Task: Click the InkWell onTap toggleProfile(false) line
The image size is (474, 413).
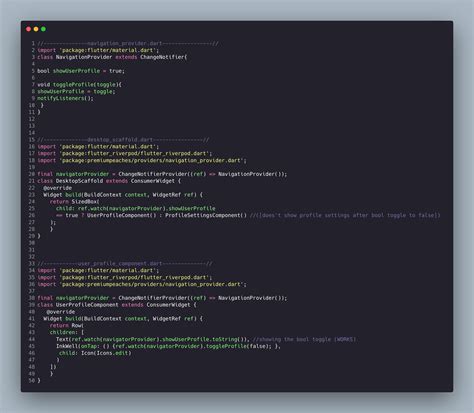Action: [x=168, y=346]
